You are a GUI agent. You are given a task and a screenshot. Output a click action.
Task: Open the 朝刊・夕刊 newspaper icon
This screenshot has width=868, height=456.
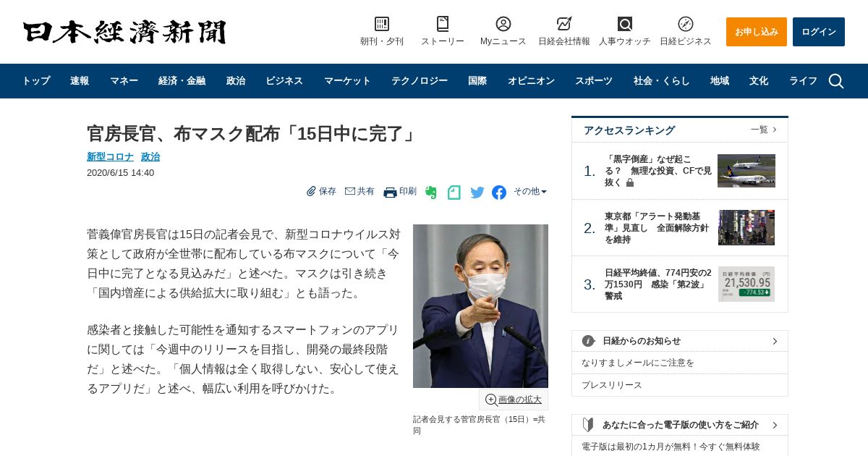(x=382, y=24)
